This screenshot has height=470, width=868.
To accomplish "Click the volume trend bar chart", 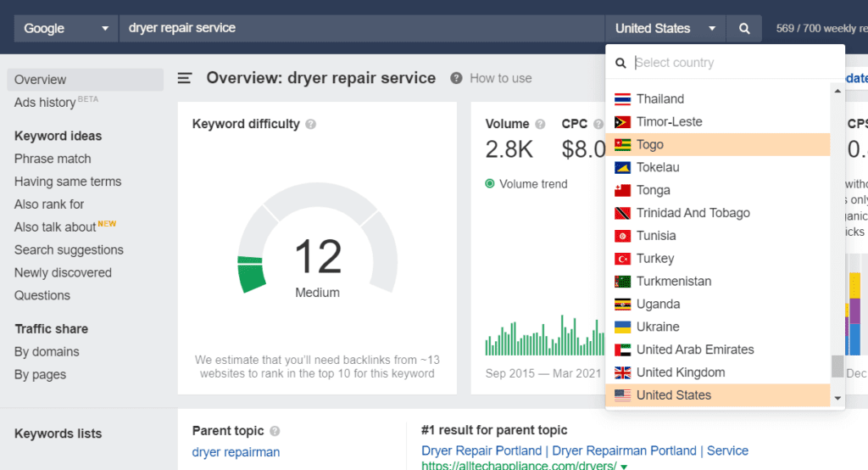I will point(545,335).
